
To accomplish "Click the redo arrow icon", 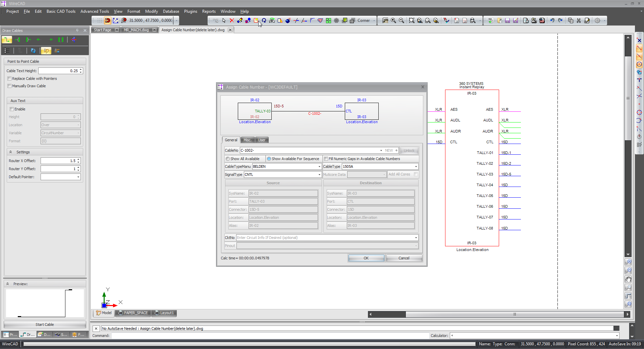I will (560, 20).
